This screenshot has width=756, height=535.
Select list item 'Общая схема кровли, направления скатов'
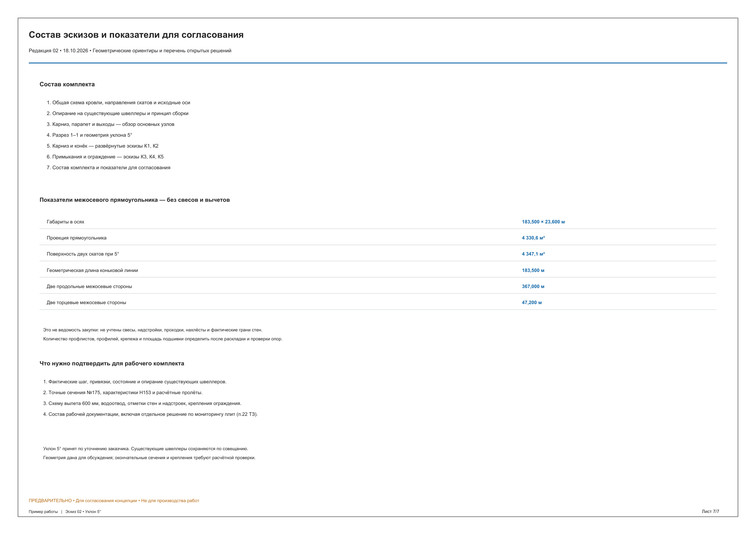coord(118,103)
